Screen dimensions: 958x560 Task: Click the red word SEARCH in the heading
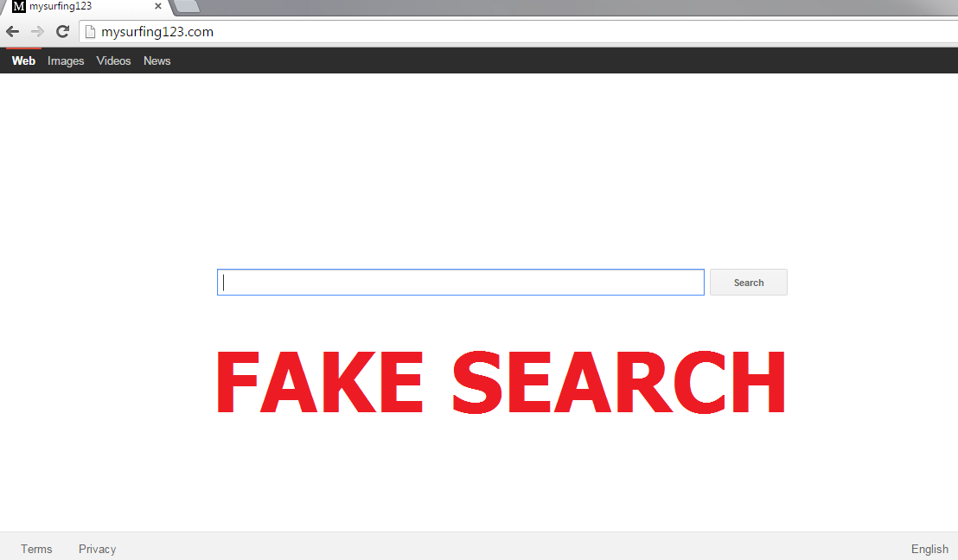(619, 382)
